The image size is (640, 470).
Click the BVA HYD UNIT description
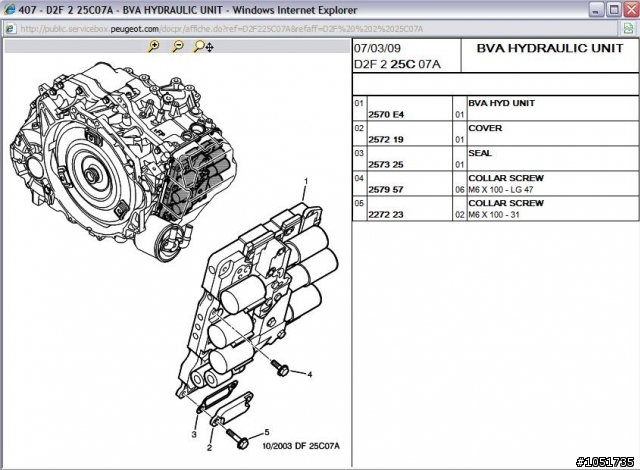(x=501, y=103)
